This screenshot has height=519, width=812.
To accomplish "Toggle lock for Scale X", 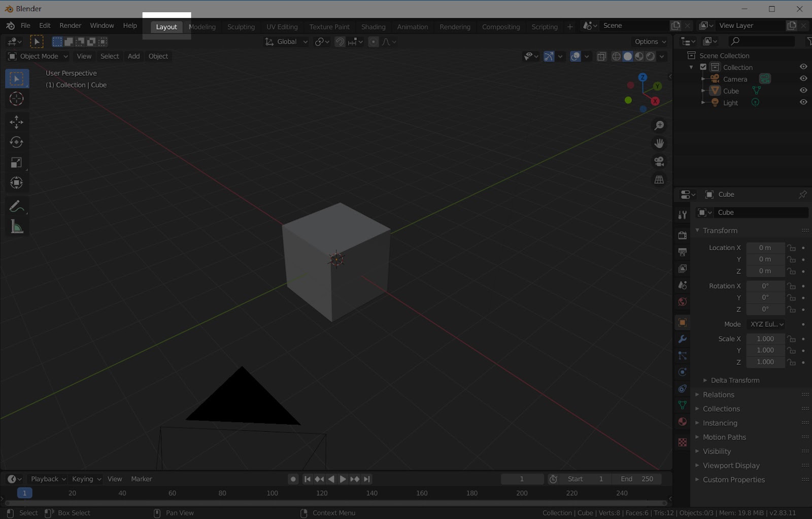I will click(791, 339).
